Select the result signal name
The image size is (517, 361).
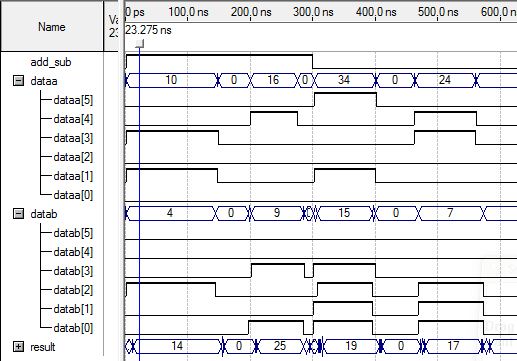42,347
